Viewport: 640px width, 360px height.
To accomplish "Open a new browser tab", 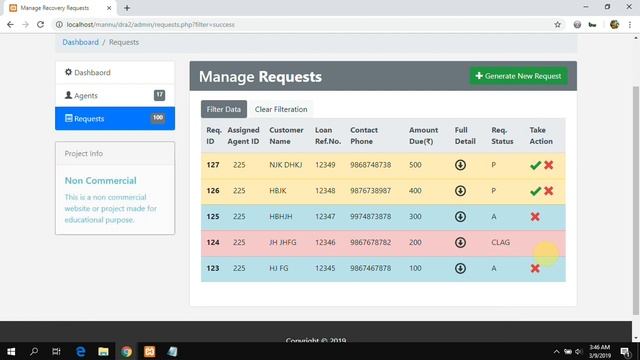I will (127, 8).
